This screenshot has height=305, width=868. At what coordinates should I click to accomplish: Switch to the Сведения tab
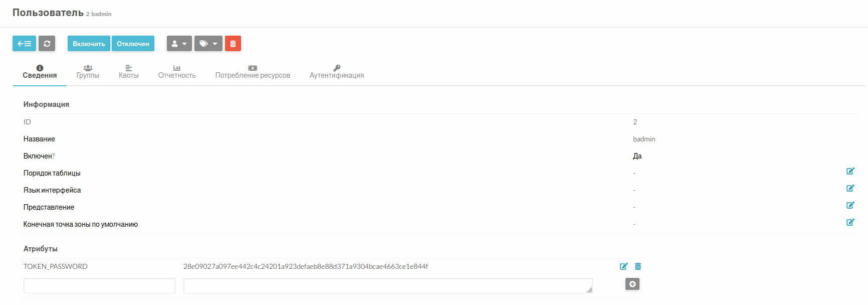[x=40, y=72]
